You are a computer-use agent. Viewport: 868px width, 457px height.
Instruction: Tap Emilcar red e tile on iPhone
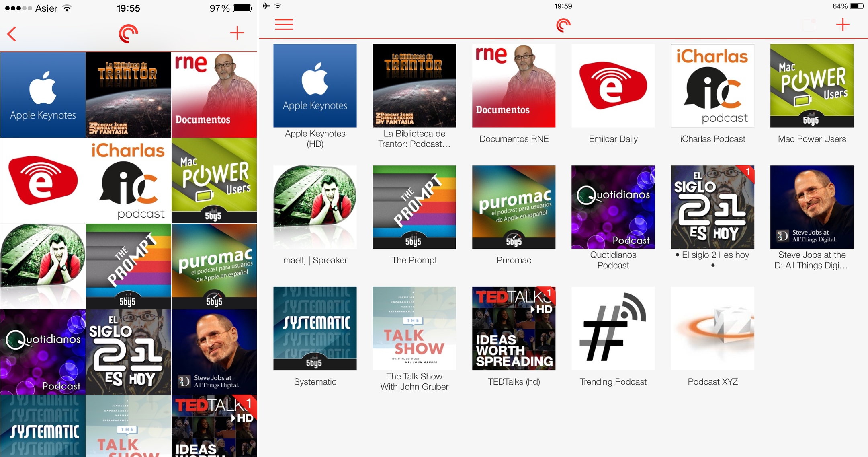coord(43,181)
